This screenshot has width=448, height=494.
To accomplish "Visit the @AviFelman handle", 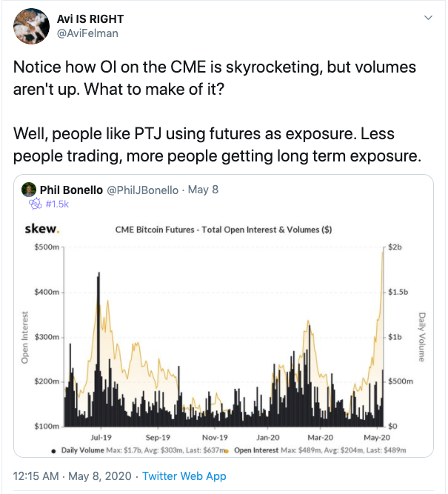I will [x=87, y=33].
